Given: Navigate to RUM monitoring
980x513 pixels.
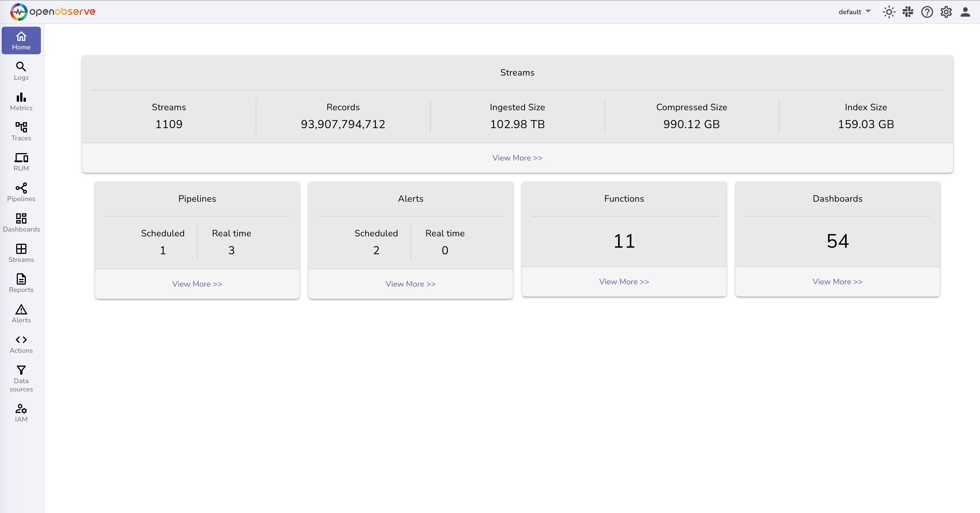Looking at the screenshot, I should pos(21,162).
